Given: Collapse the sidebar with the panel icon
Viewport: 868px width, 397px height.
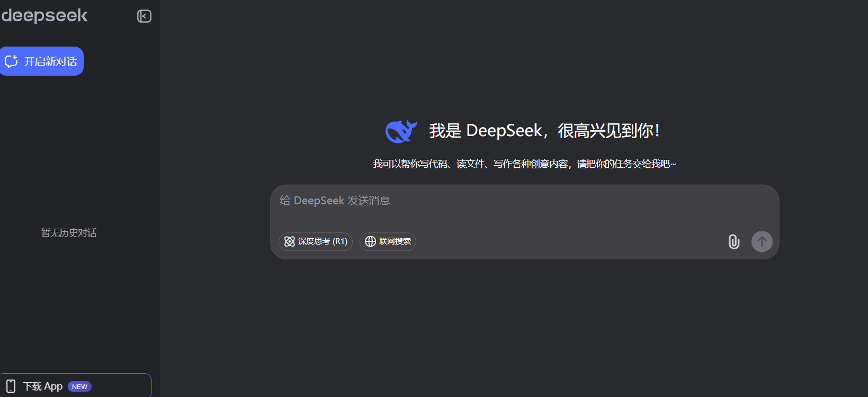Looking at the screenshot, I should pos(144,16).
